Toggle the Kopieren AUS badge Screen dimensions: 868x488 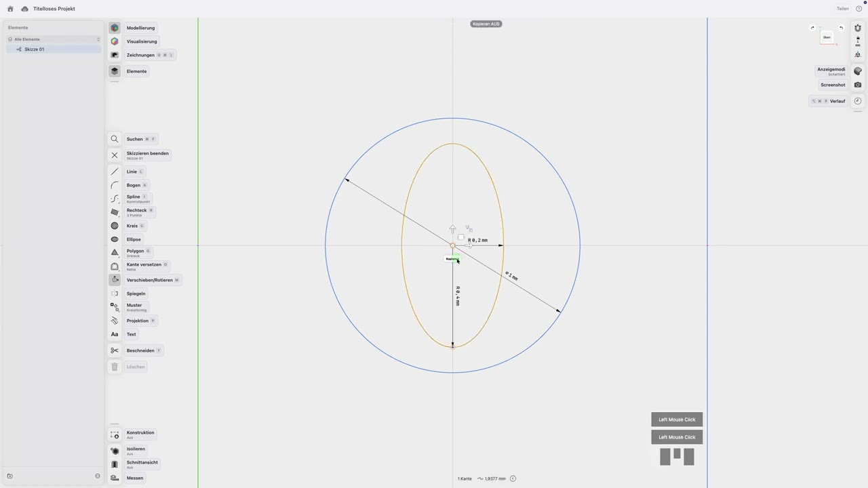pos(486,24)
